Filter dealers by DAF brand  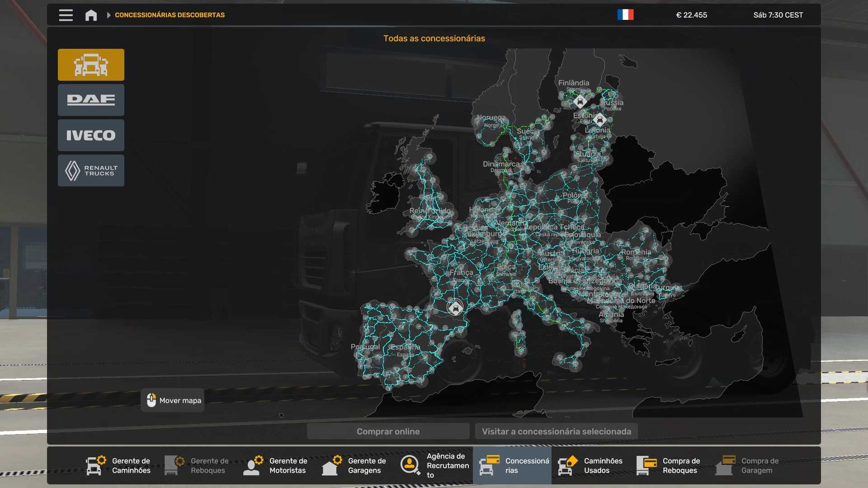click(x=91, y=100)
